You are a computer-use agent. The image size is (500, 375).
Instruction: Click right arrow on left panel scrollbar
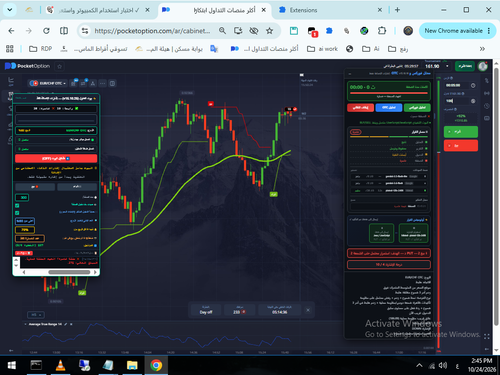[x=95, y=272]
